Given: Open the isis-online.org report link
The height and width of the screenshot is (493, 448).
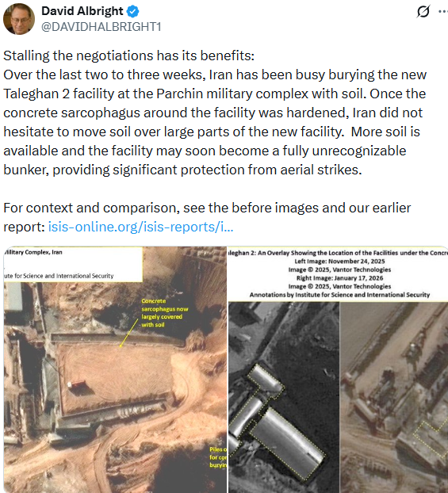Looking at the screenshot, I should tap(140, 227).
